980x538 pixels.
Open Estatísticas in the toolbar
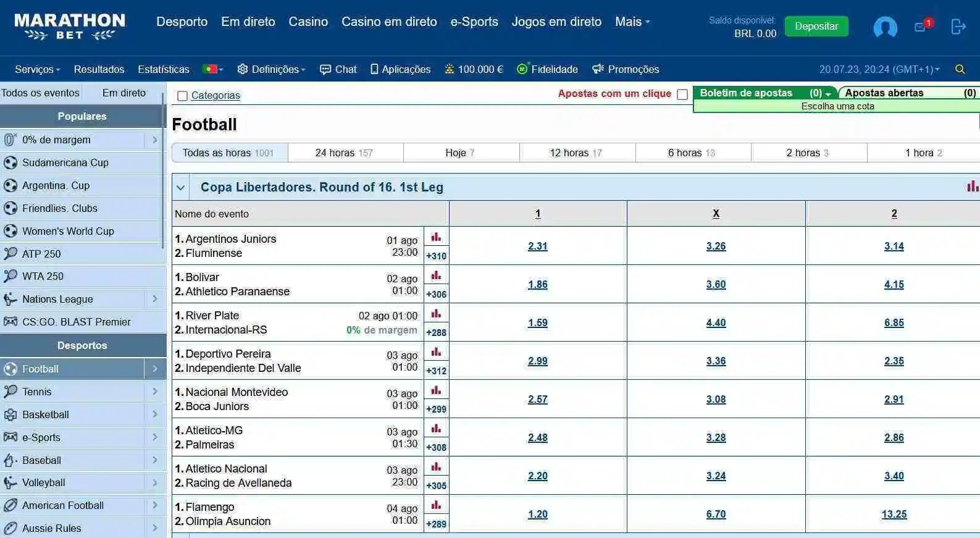tap(164, 69)
